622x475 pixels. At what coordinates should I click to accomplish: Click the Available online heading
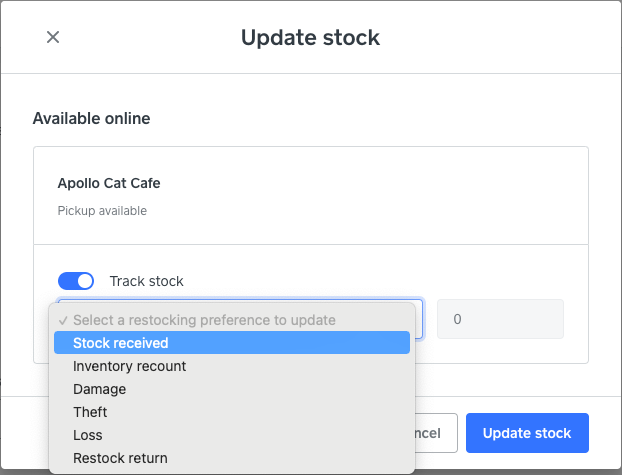click(91, 118)
